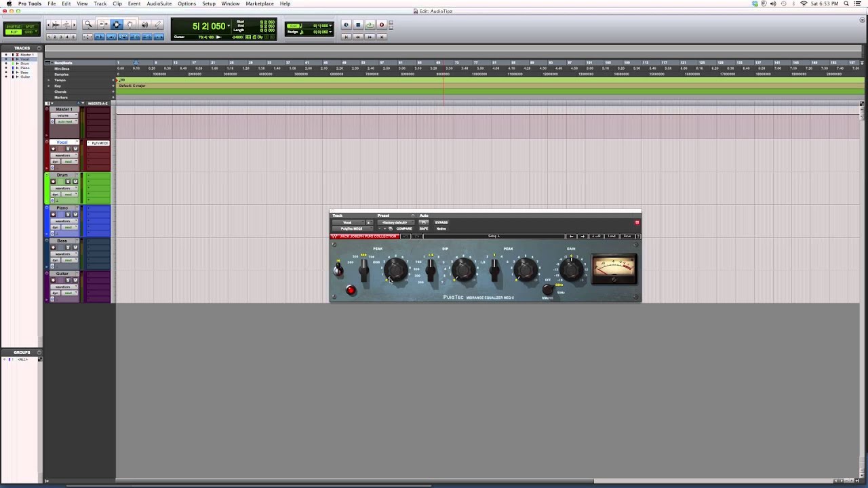Adjust the first PEAK gain knob
The height and width of the screenshot is (488, 868).
point(397,270)
